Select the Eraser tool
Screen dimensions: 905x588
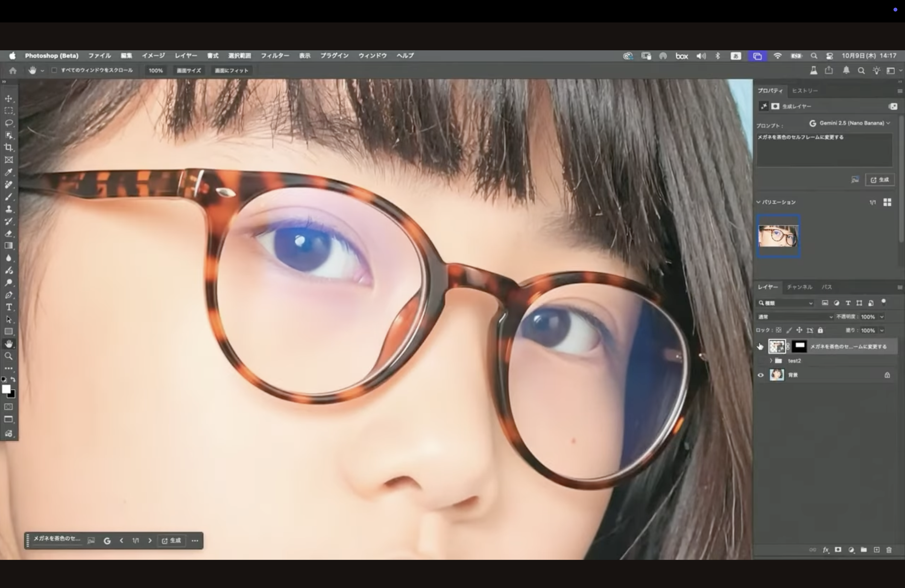click(x=9, y=234)
